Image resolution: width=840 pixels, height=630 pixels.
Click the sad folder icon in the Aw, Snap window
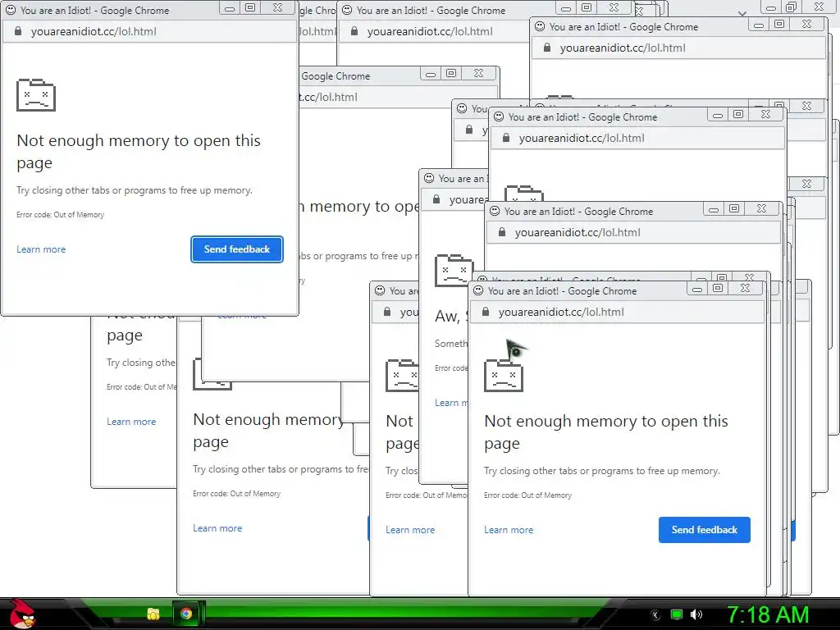[x=454, y=271]
